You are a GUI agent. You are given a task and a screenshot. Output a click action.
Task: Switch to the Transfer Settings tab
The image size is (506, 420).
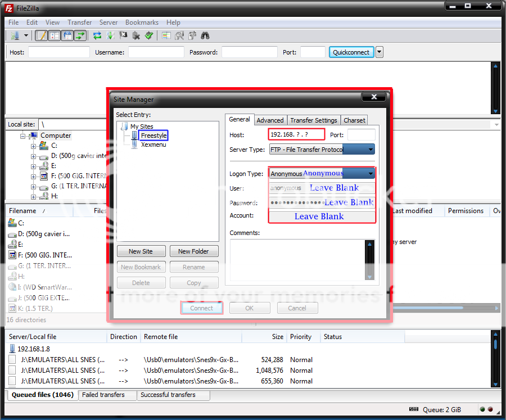[314, 120]
